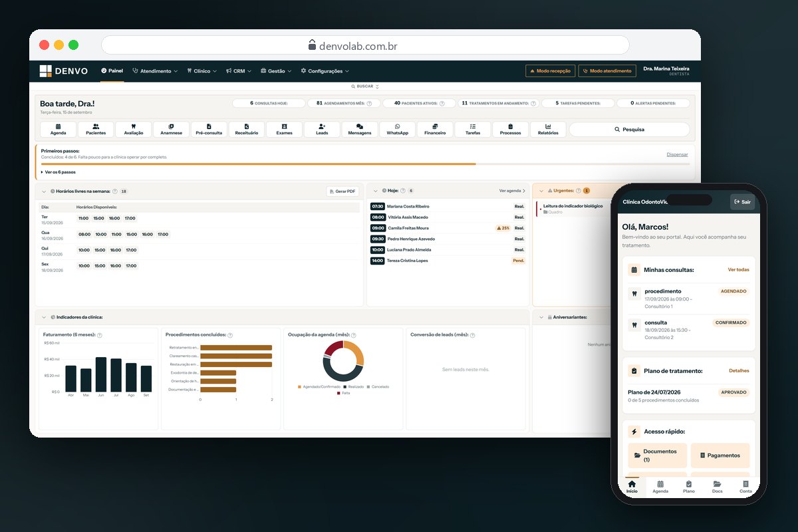The image size is (798, 532).
Task: Tap the Agenda tab on the phone
Action: pyautogui.click(x=660, y=487)
